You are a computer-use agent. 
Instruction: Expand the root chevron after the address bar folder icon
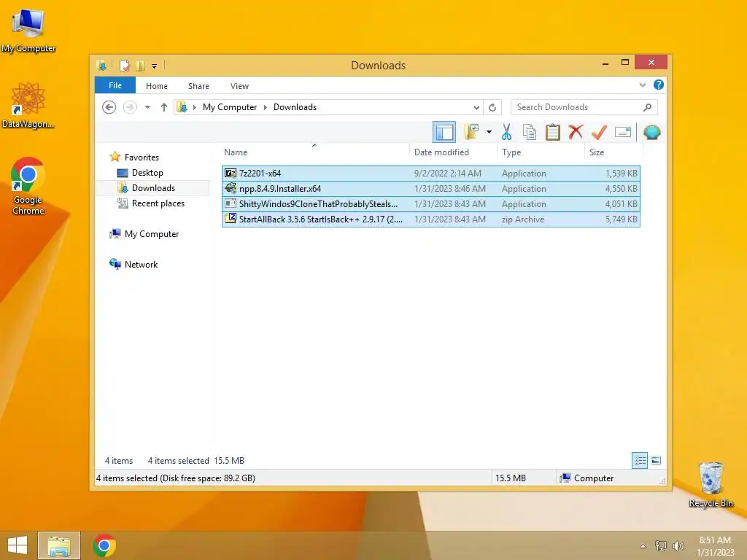click(x=194, y=107)
